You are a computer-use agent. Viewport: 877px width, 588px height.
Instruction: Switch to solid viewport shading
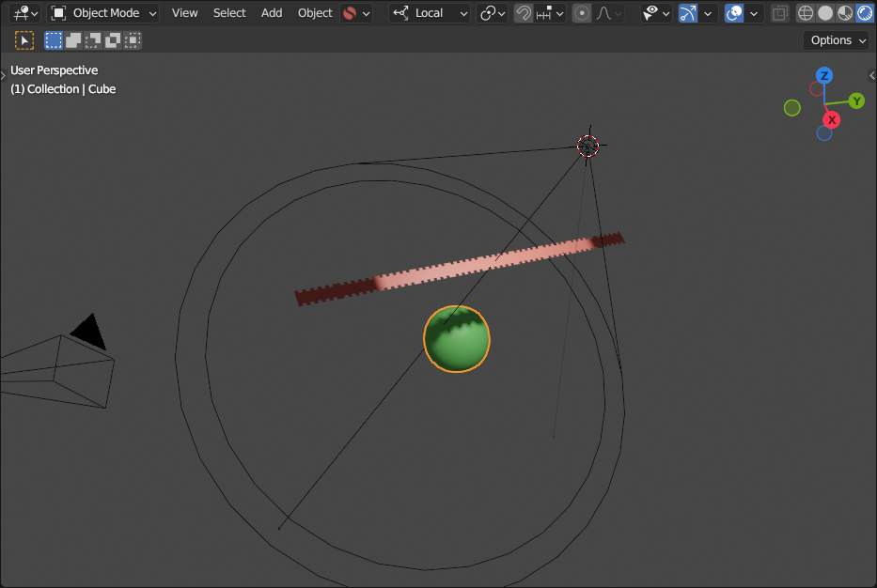(x=825, y=13)
